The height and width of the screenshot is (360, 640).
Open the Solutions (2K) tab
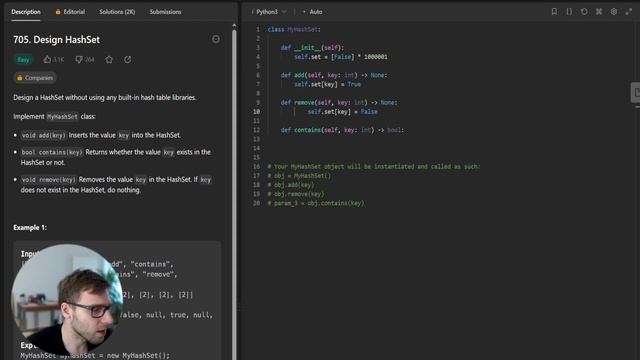click(117, 12)
